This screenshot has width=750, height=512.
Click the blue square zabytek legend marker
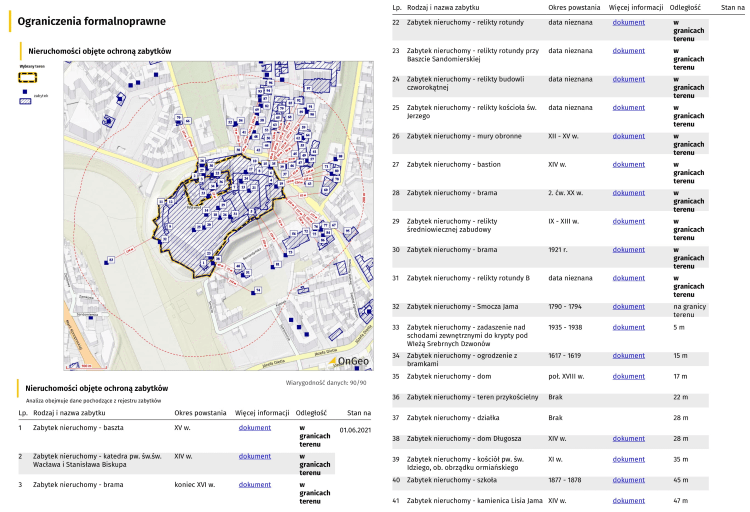pos(25,91)
